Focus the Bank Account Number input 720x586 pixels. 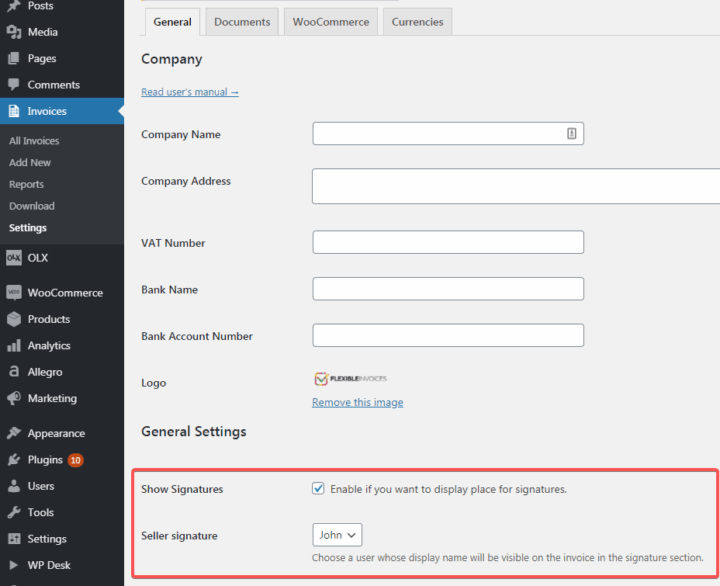point(448,335)
